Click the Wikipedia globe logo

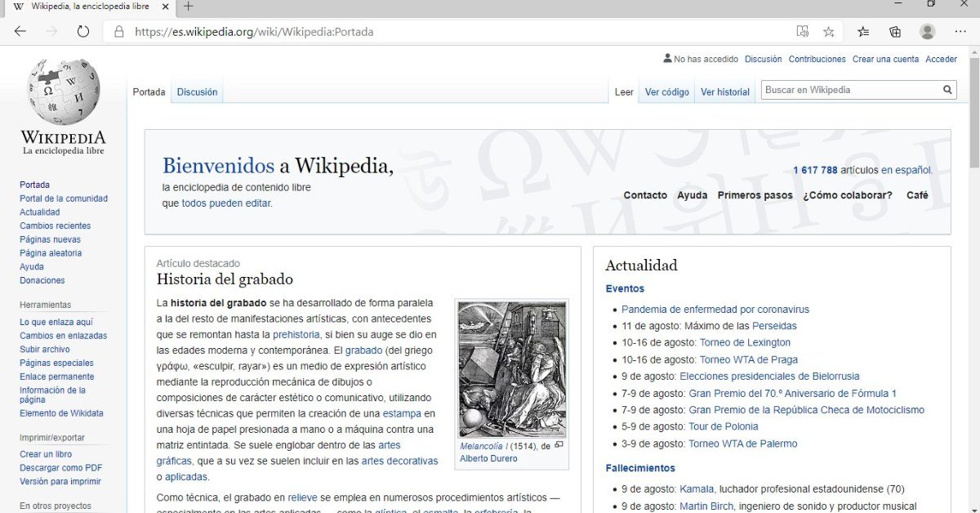coord(64,91)
